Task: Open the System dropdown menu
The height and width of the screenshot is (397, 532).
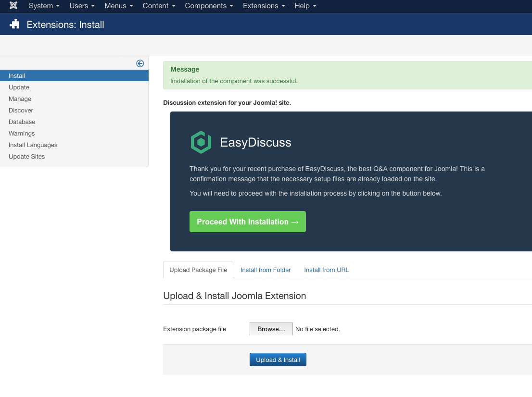Action: 44,6
